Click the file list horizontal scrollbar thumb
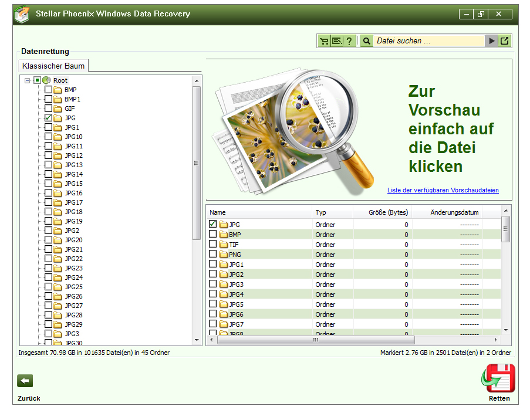530x420 pixels. [316, 340]
